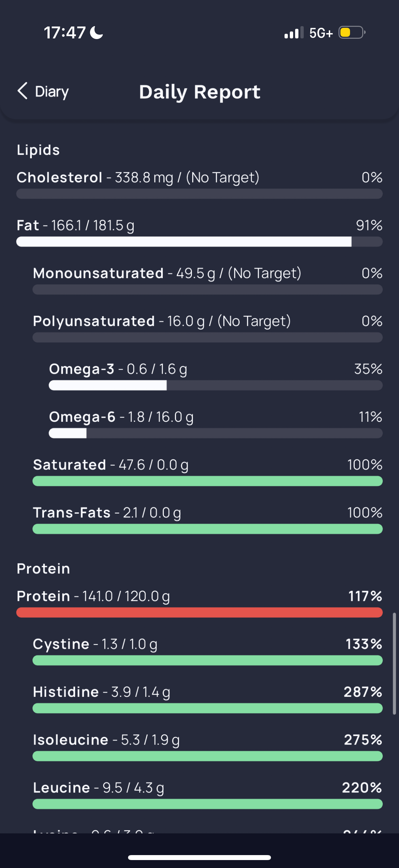Screen dimensions: 399x868
Task: Tap the Omega-3 progress bar
Action: (215, 385)
